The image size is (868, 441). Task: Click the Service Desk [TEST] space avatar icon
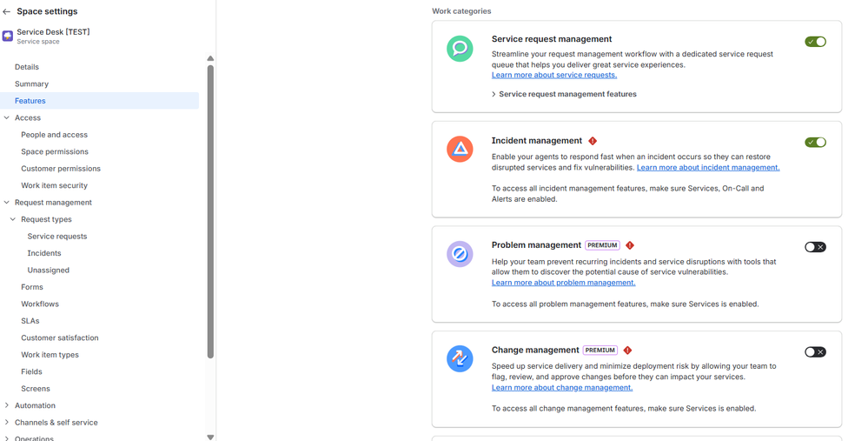point(8,36)
